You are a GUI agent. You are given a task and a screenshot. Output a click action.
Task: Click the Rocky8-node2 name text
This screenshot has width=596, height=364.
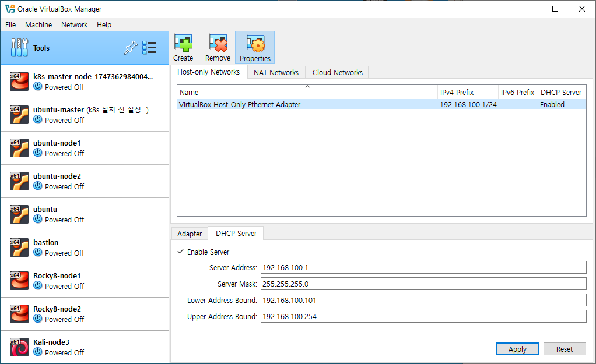(57, 309)
